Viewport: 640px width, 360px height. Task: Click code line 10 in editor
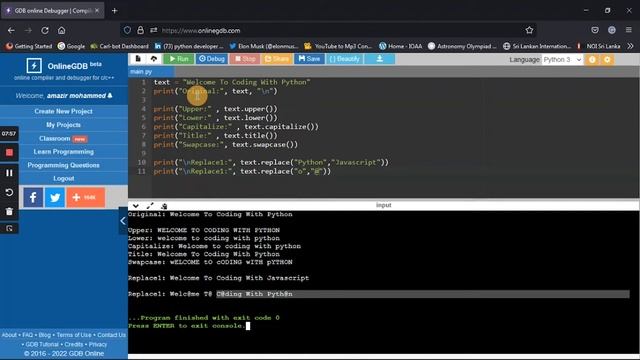pyautogui.click(x=271, y=162)
